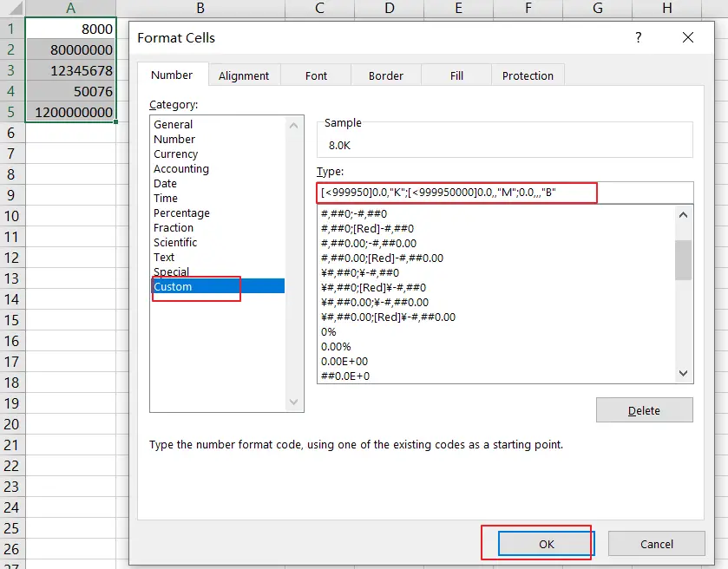728x569 pixels.
Task: Switch to the Alignment tab
Action: [244, 75]
